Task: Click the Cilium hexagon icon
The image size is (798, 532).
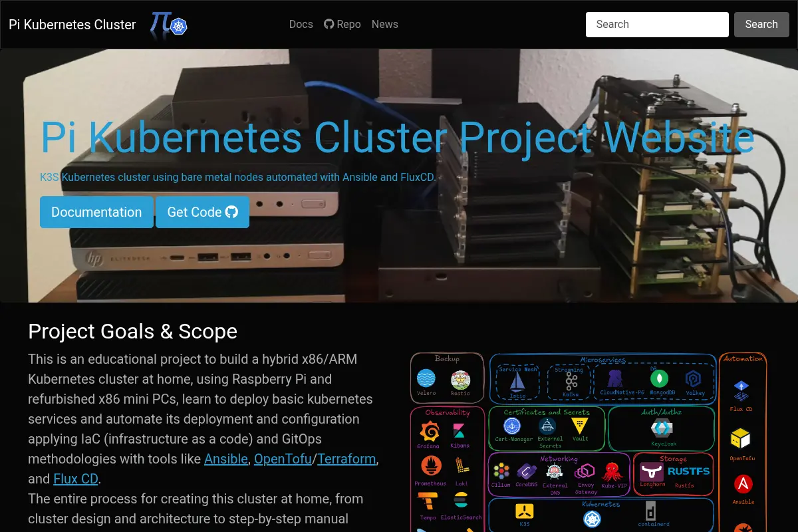Action: pos(501,472)
